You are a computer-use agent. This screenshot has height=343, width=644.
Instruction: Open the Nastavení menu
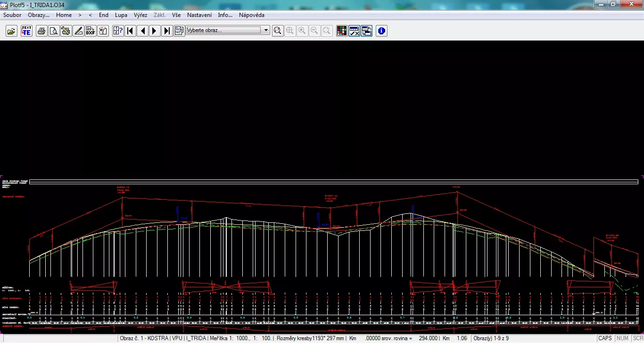click(199, 15)
